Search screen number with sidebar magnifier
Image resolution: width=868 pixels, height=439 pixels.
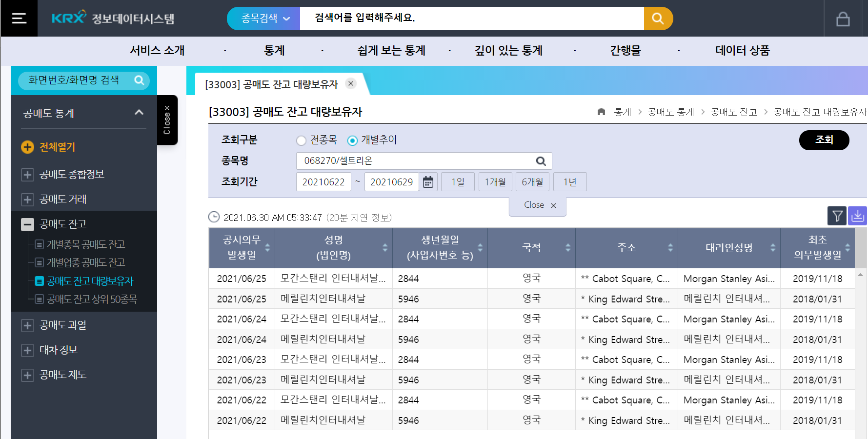click(x=139, y=80)
